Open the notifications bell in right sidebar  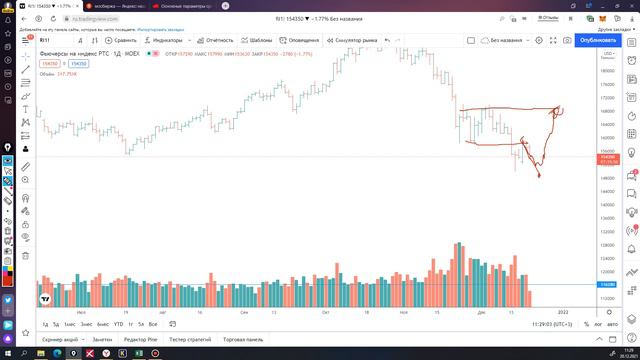[x=631, y=249]
